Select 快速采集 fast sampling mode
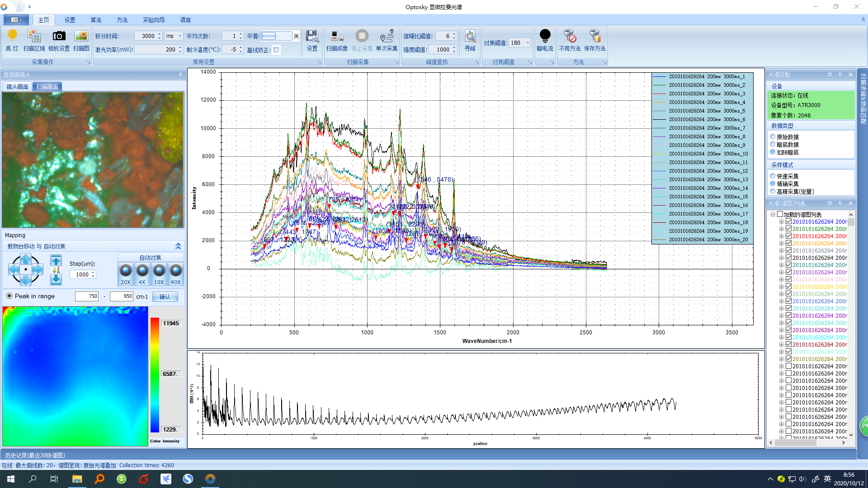Image resolution: width=868 pixels, height=488 pixels. tap(773, 176)
